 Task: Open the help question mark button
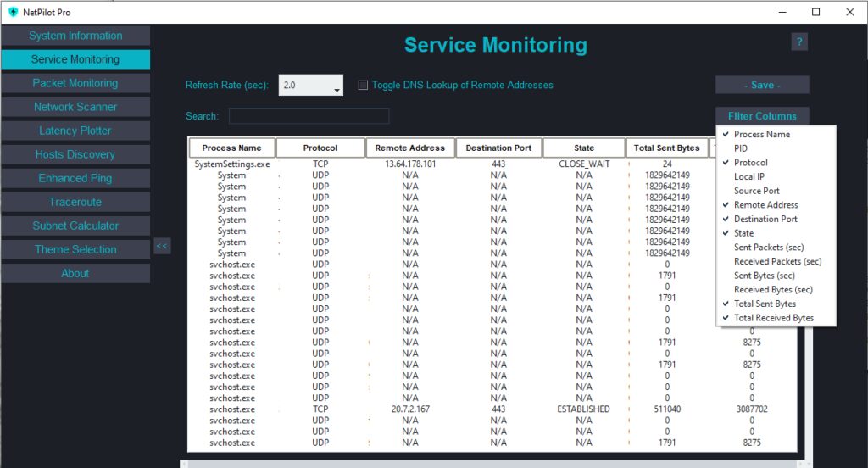[x=799, y=42]
